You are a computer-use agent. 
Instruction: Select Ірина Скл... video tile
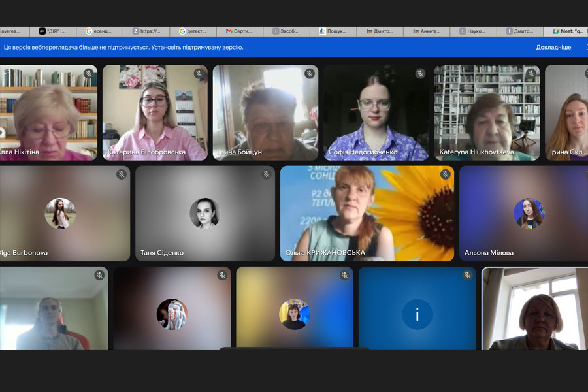[x=566, y=113]
